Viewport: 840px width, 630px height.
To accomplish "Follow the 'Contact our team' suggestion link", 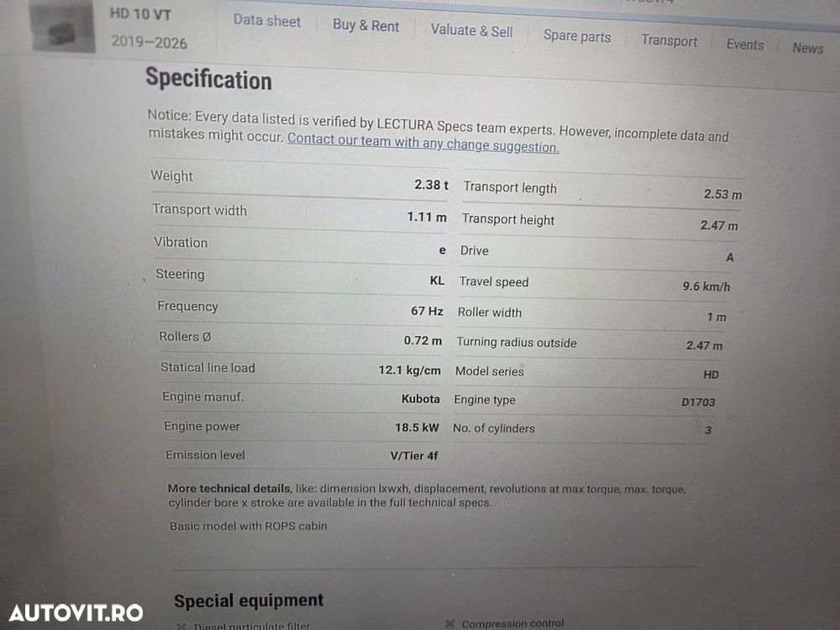I will pyautogui.click(x=423, y=142).
